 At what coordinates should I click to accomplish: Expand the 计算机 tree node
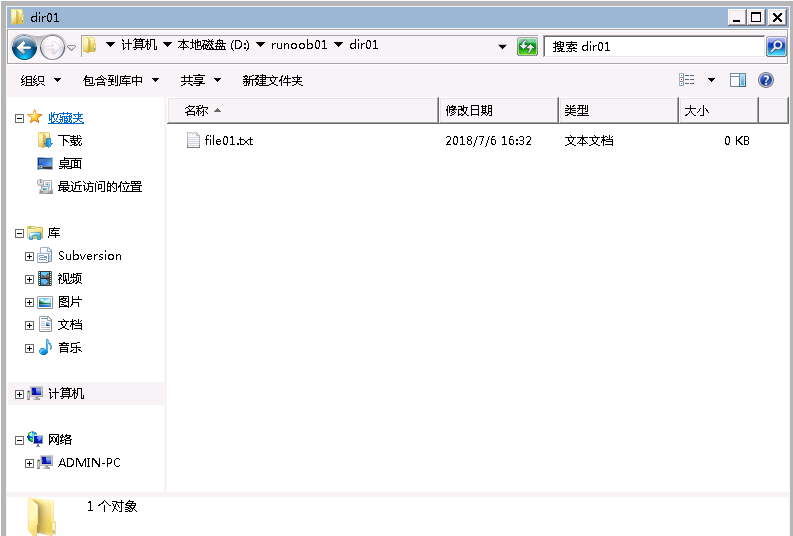click(20, 394)
